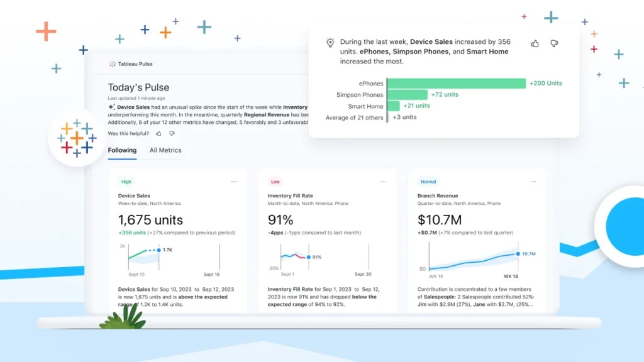Select the Following tab

pos(122,150)
